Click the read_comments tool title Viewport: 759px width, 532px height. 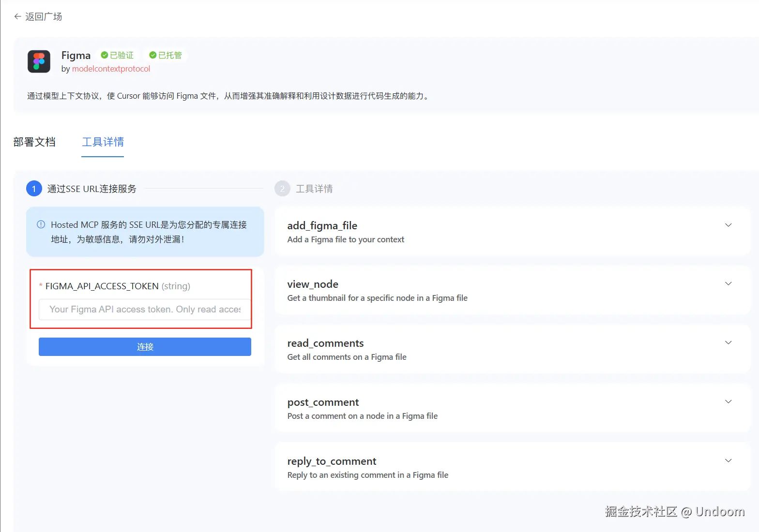pyautogui.click(x=325, y=343)
